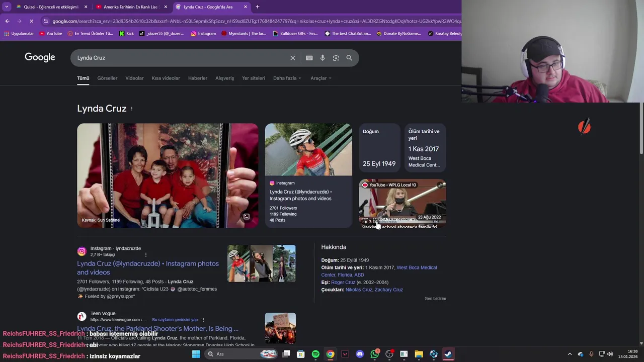Show hidden system tray icons
The height and width of the screenshot is (362, 644).
570,354
